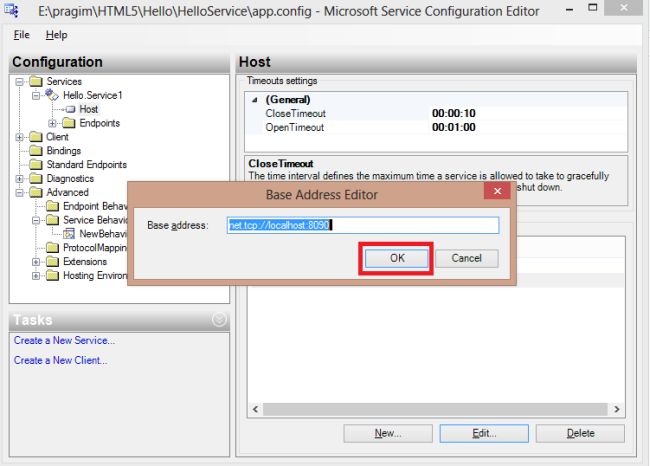The image size is (650, 466).
Task: Click the Standard Endpoints folder icon
Action: tap(36, 165)
